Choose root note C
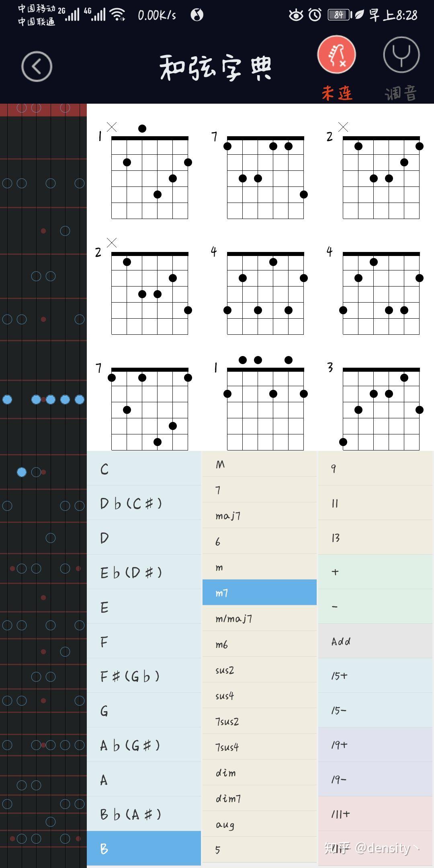 [144, 469]
